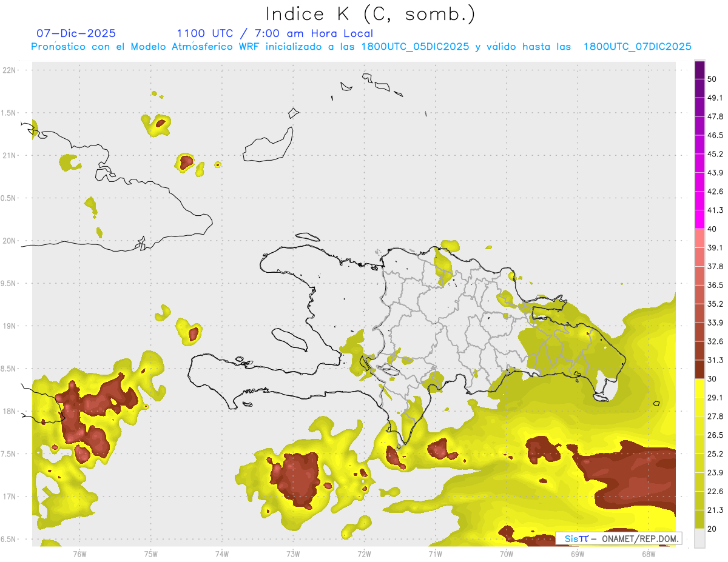Click the colorbar value label 37.8

coord(715,266)
